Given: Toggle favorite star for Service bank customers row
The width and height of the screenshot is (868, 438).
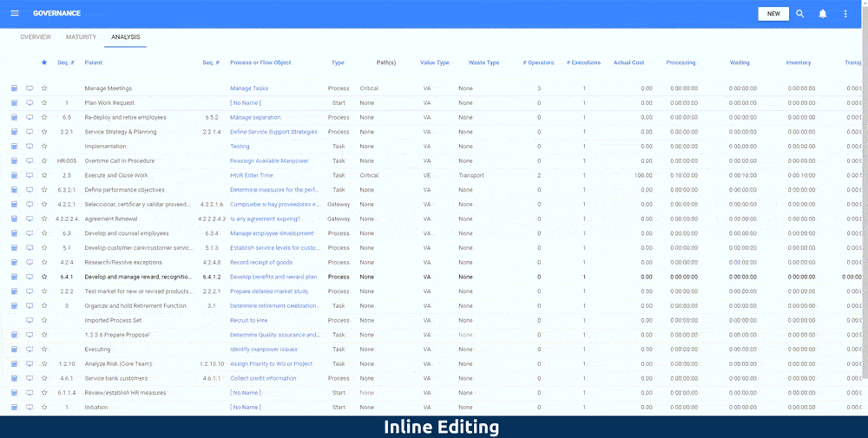Looking at the screenshot, I should (44, 378).
